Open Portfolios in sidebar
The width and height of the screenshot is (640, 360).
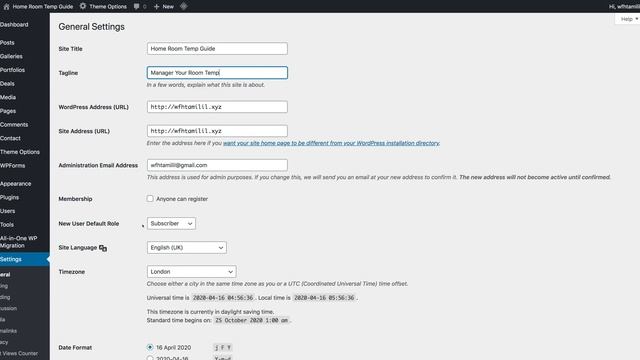(13, 70)
